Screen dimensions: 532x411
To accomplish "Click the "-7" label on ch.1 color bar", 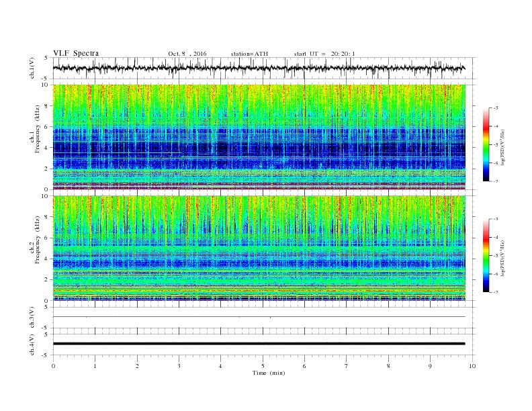I will (x=496, y=181).
